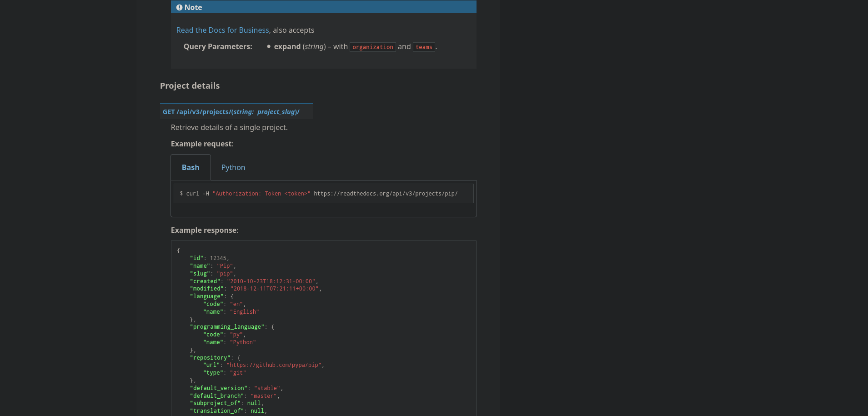868x416 pixels.
Task: Click the "modified" timestamp line
Action: pos(256,289)
